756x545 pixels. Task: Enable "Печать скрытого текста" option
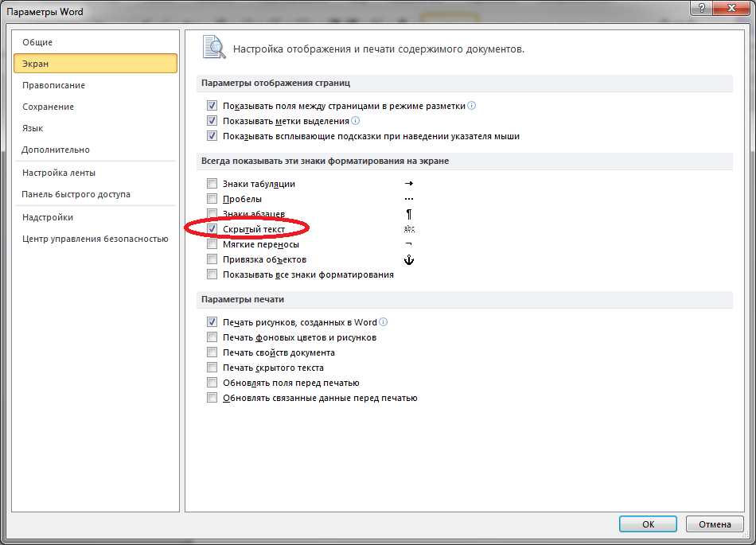[x=212, y=368]
